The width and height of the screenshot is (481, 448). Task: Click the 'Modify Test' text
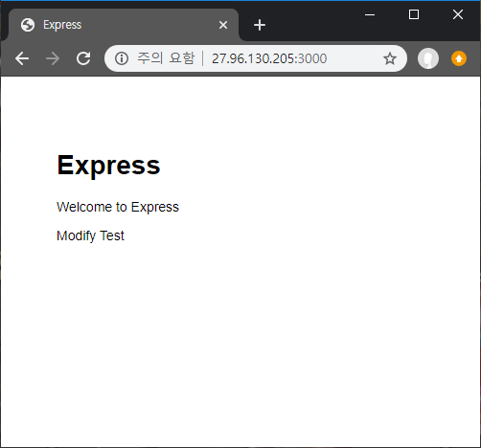click(90, 235)
